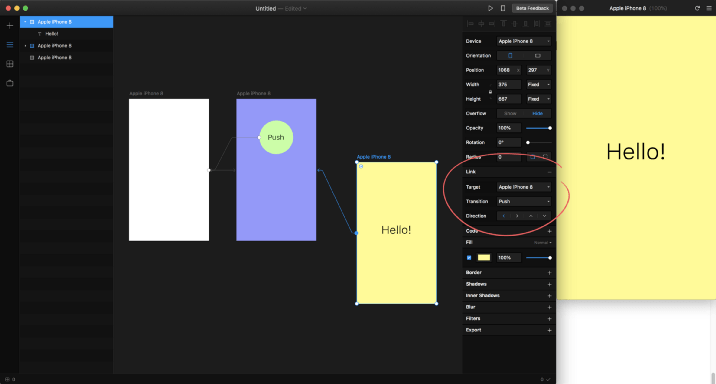This screenshot has height=384, width=716.
Task: Click the Distribute vertically icon
Action: pos(548,24)
